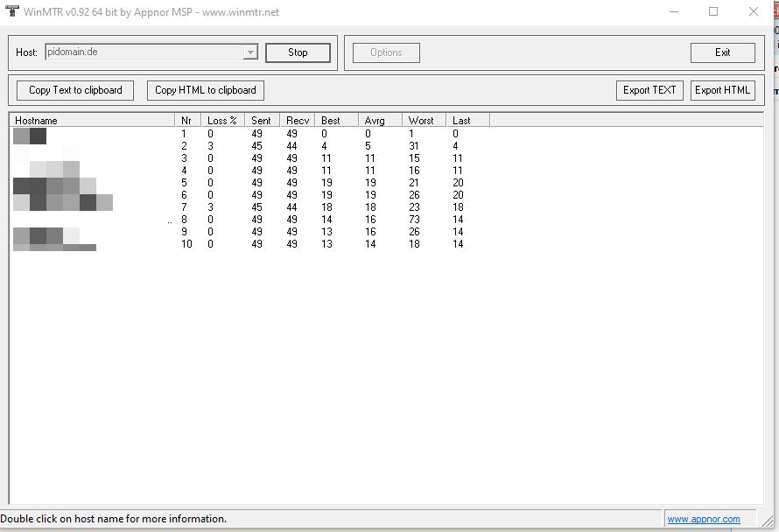
Task: Click Sent value 45 in hop 2 row
Action: (x=256, y=146)
